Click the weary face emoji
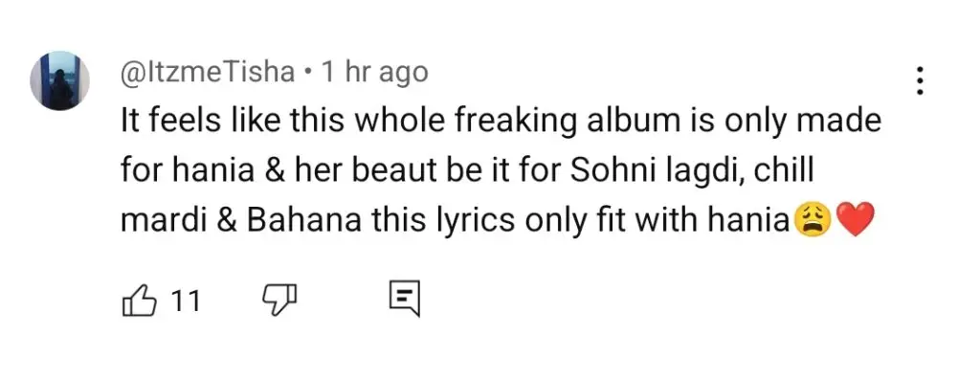 click(x=811, y=222)
